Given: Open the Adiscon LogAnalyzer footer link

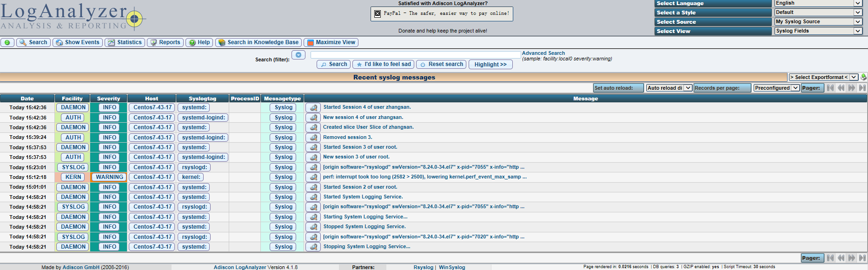Looking at the screenshot, I should [x=240, y=267].
